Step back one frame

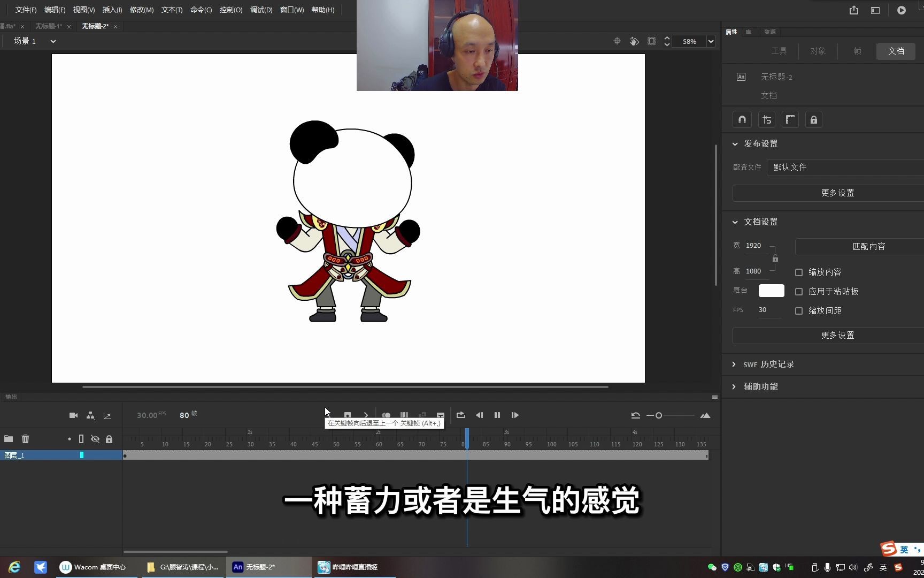click(479, 415)
